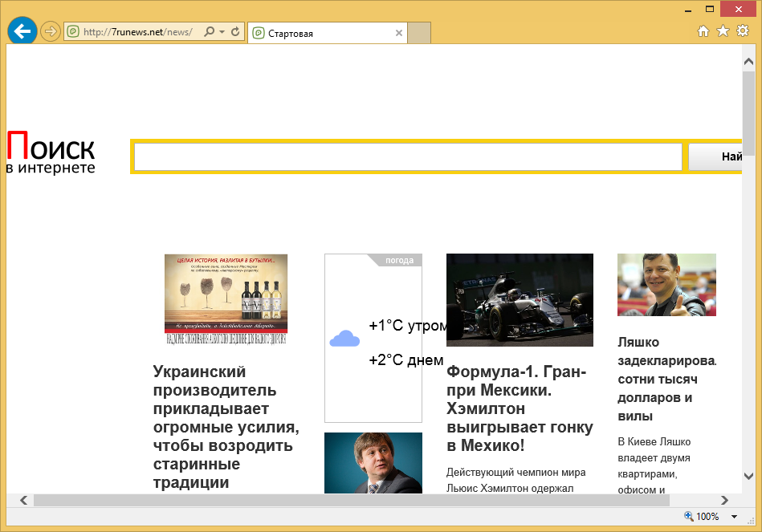Refresh the page with the reload icon

click(235, 32)
